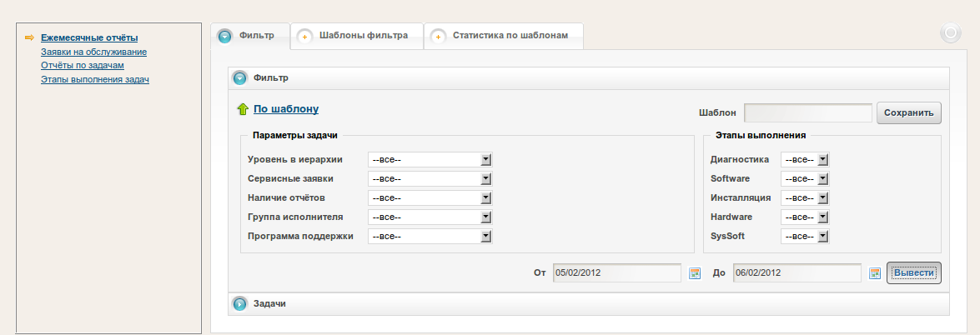This screenshot has height=335, width=980.
Task: Select a value in Группа исполнителя dropdown
Action: click(x=430, y=217)
